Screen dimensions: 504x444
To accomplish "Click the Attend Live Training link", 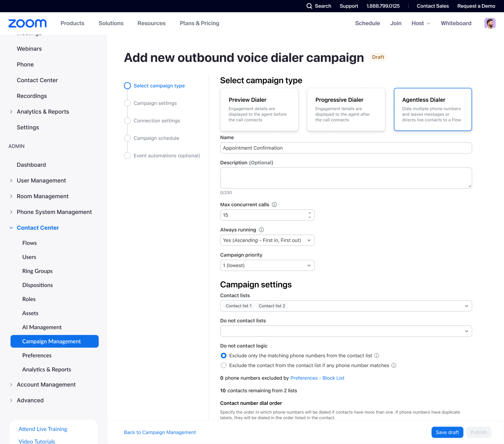I will [x=43, y=429].
